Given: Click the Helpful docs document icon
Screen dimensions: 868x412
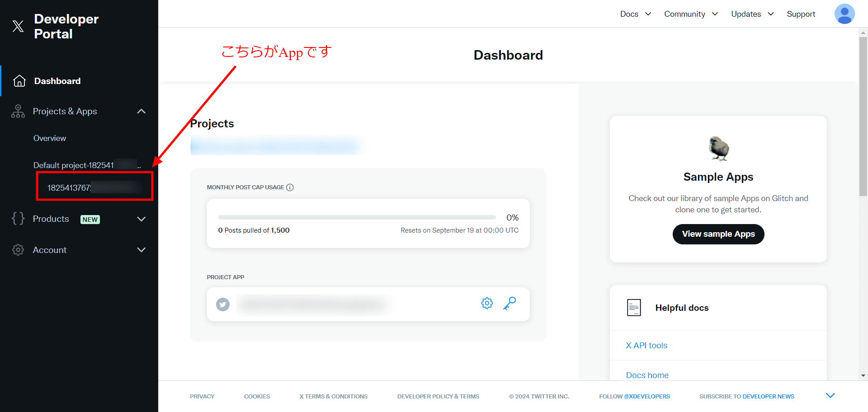Looking at the screenshot, I should coord(634,308).
